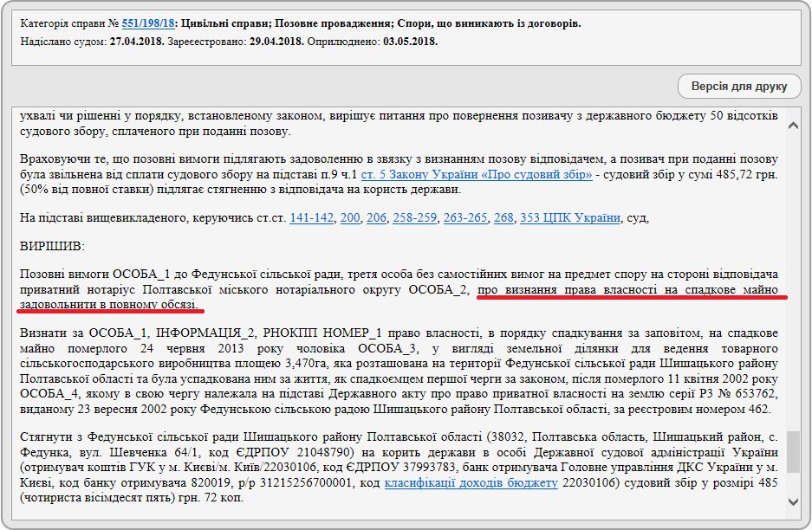Open case number 551/198/18 link
The height and width of the screenshot is (530, 812).
point(148,23)
